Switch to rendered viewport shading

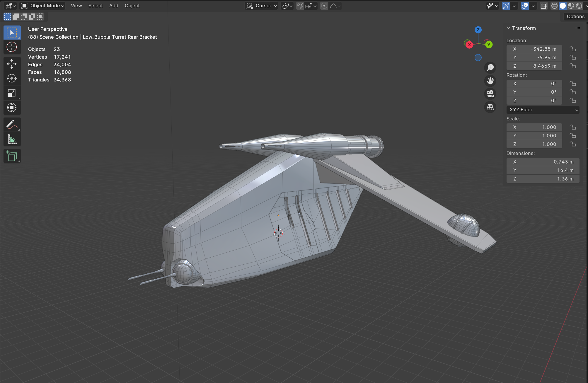(579, 6)
